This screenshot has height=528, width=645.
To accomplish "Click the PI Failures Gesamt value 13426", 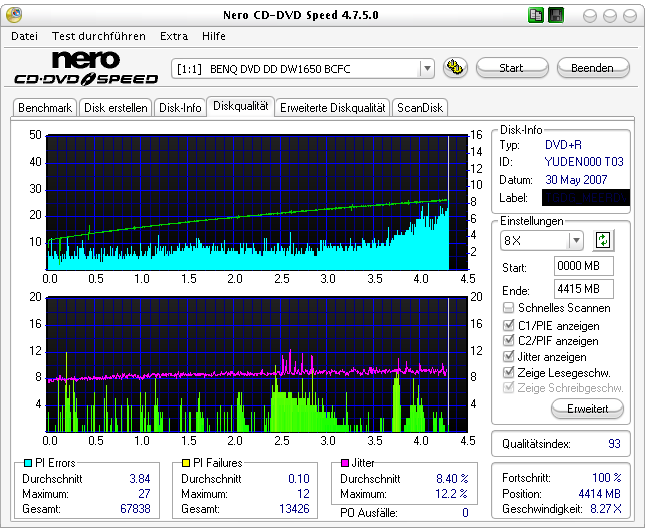I will [x=294, y=509].
